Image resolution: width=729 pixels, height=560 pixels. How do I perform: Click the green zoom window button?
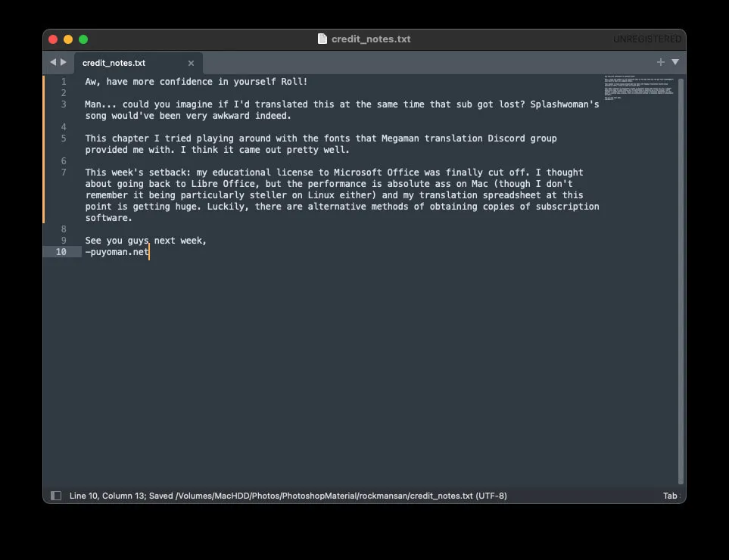83,39
